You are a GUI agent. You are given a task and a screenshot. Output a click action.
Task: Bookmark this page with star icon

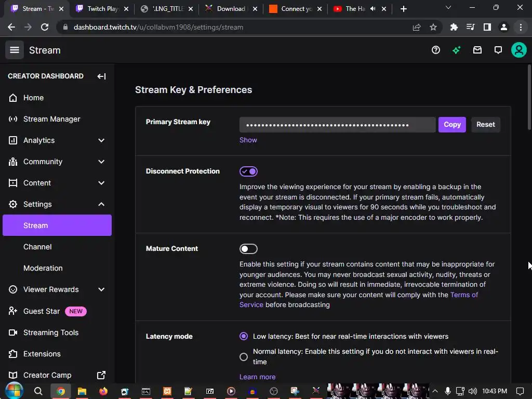(x=433, y=27)
